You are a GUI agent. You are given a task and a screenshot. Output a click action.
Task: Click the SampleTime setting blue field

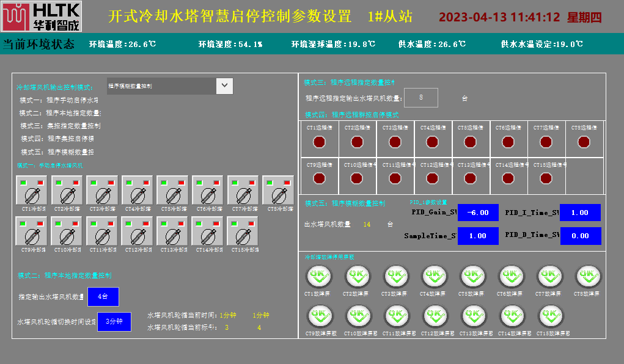click(x=478, y=236)
